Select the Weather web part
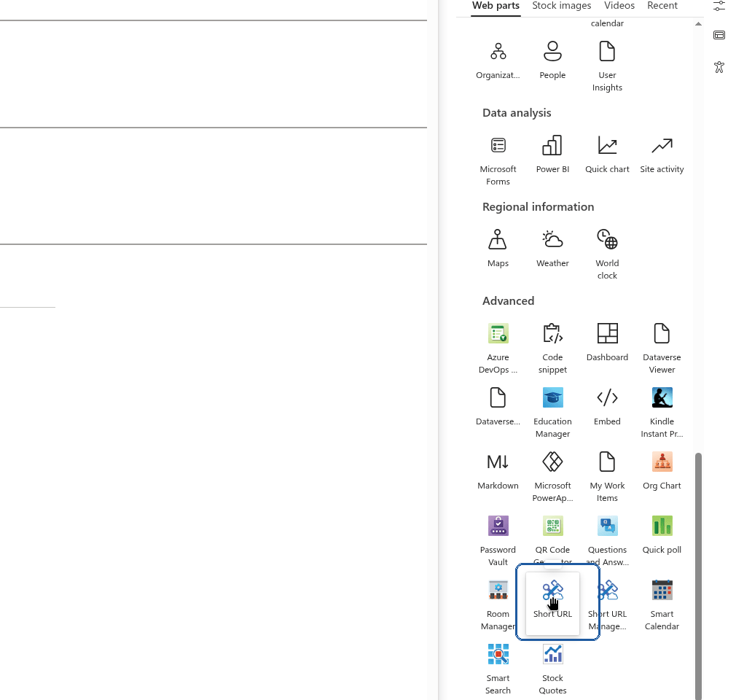Image resolution: width=736 pixels, height=700 pixels. click(552, 249)
